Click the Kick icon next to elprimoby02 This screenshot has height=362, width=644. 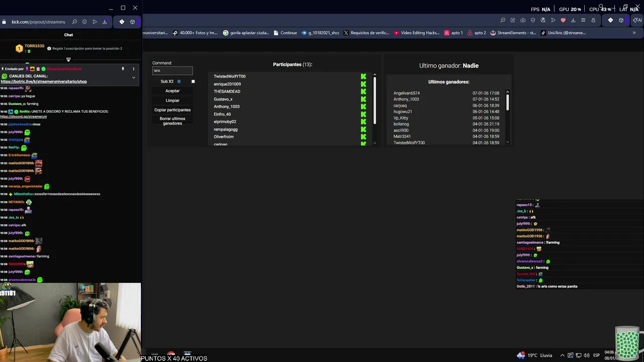[x=363, y=122]
